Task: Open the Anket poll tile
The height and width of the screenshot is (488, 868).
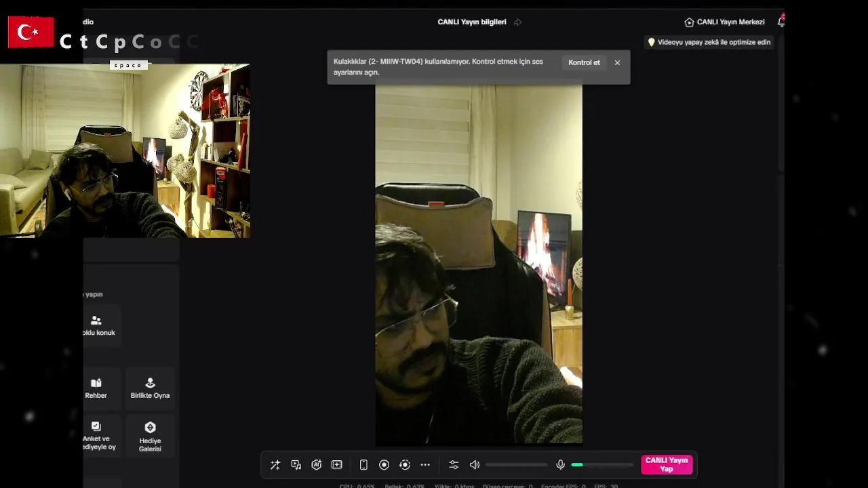Action: (x=102, y=435)
